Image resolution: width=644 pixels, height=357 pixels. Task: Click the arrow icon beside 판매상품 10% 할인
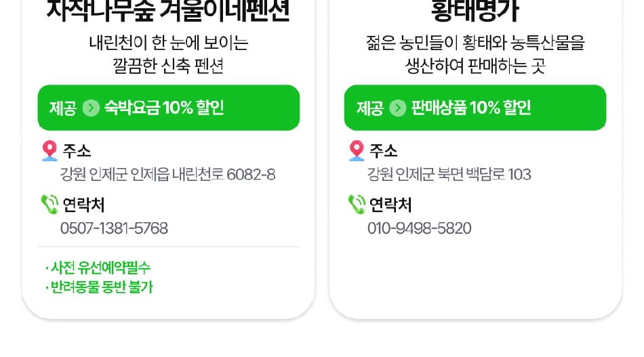click(398, 108)
